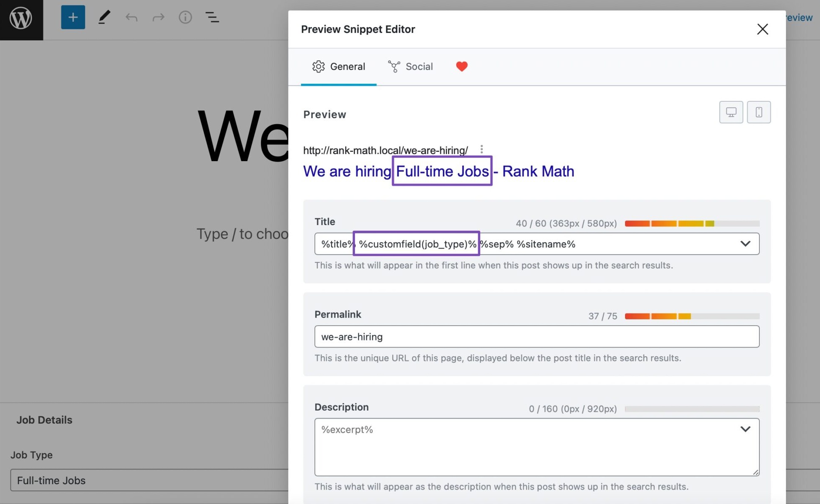
Task: Switch to desktop preview mode
Action: click(x=731, y=112)
